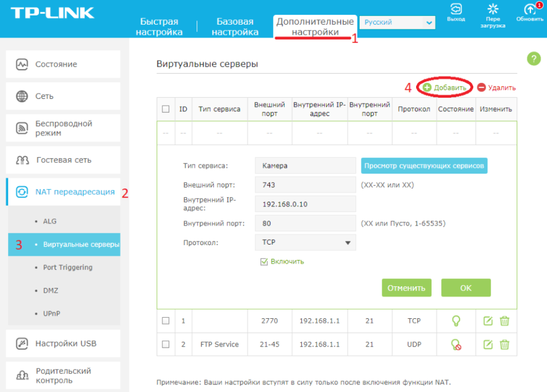Image resolution: width=547 pixels, height=392 pixels.
Task: Edit rule 1 with pencil icon
Action: pyautogui.click(x=488, y=321)
